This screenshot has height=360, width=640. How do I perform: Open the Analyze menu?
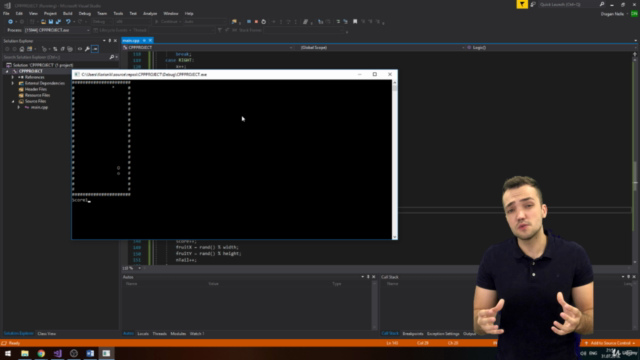[150, 13]
